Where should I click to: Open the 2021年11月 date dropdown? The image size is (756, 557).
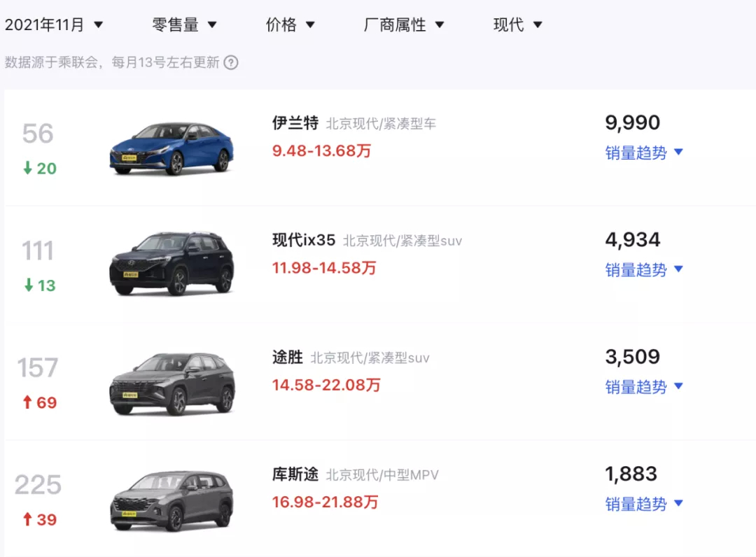coord(56,23)
